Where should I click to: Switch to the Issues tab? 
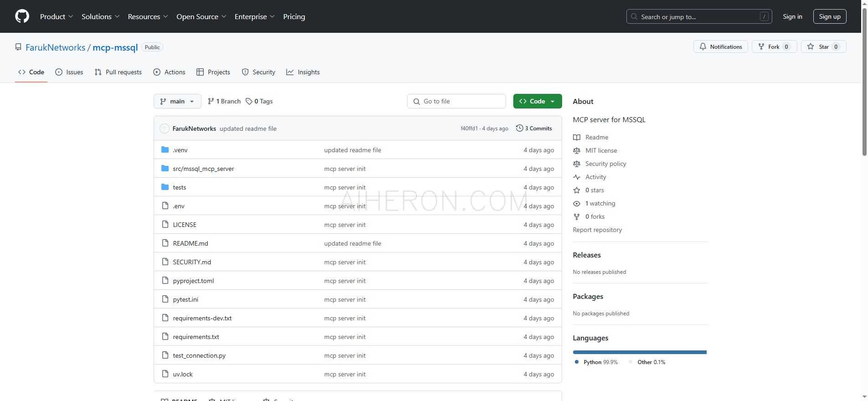(x=69, y=72)
